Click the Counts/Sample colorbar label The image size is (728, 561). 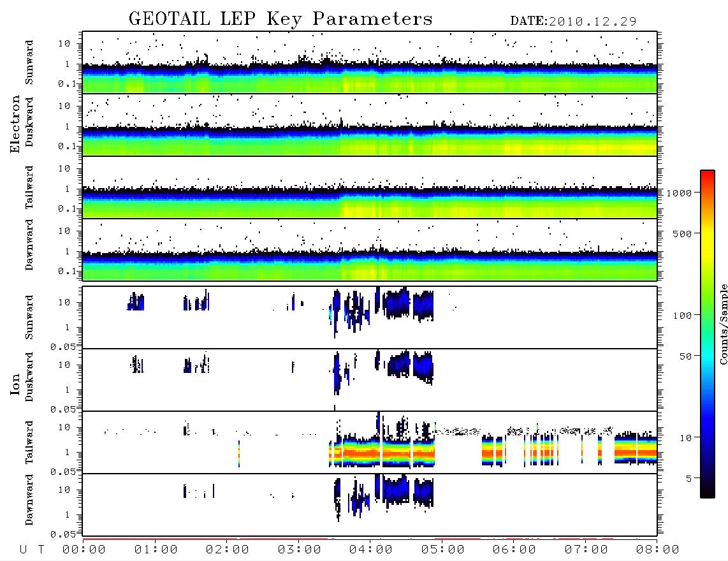723,324
